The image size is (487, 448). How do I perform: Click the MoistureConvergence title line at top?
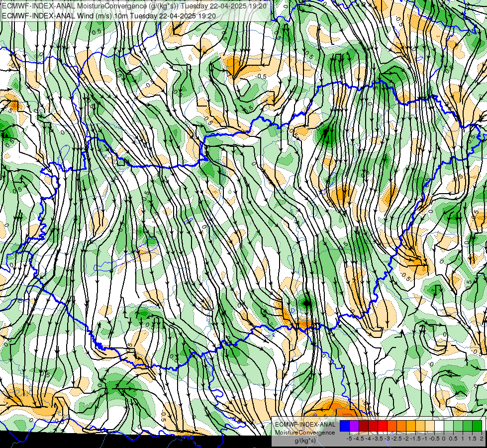click(x=134, y=6)
